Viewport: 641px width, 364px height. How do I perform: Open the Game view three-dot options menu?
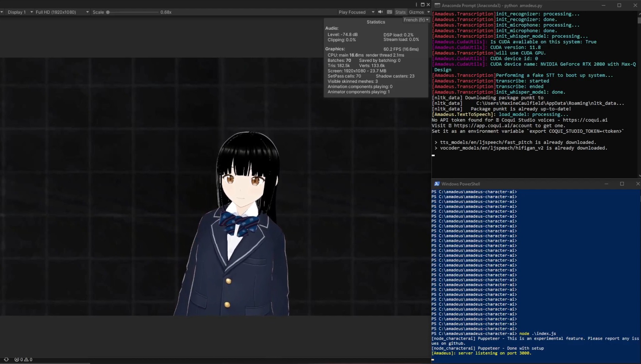417,4
